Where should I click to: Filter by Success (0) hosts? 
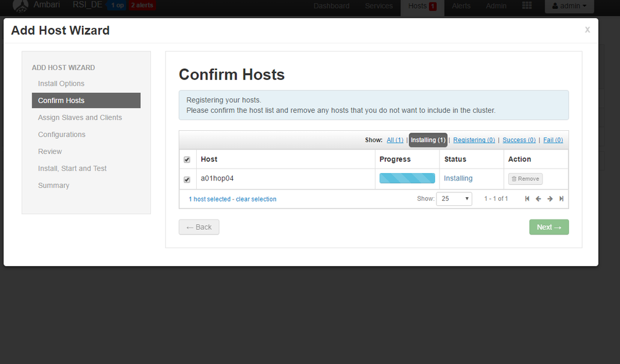click(519, 140)
